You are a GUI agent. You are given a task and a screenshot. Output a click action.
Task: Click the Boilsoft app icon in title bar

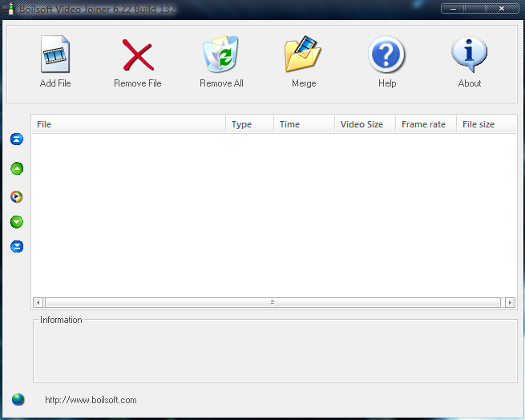pyautogui.click(x=9, y=9)
